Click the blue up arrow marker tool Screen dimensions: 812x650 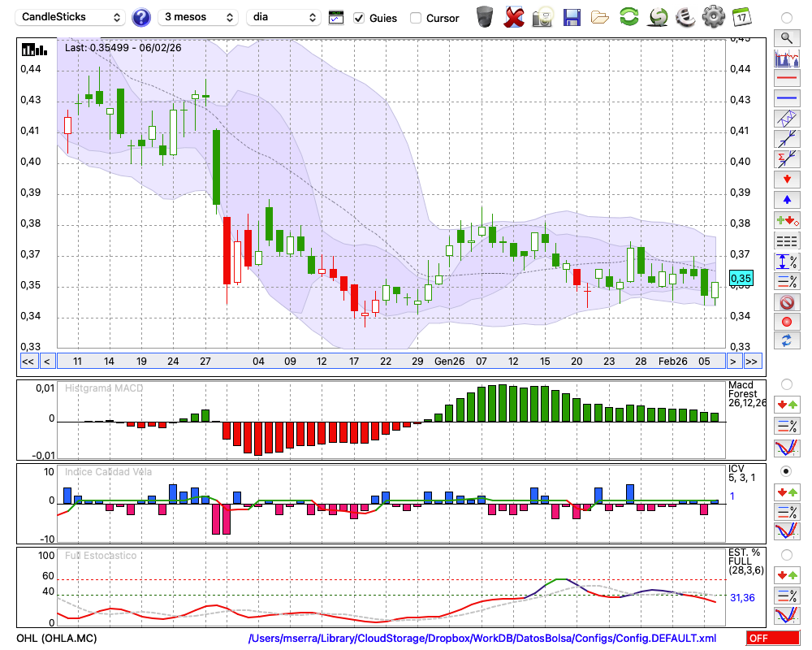[786, 199]
